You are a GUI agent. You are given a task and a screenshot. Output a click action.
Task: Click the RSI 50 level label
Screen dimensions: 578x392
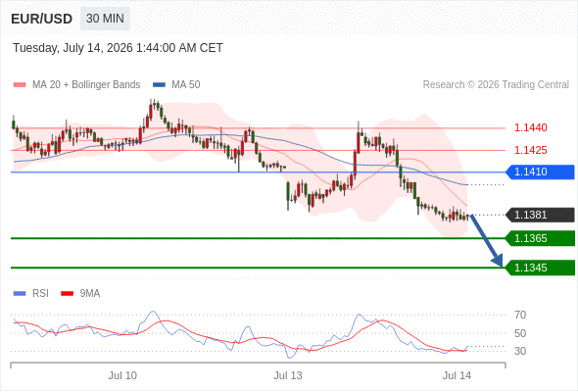(x=520, y=333)
